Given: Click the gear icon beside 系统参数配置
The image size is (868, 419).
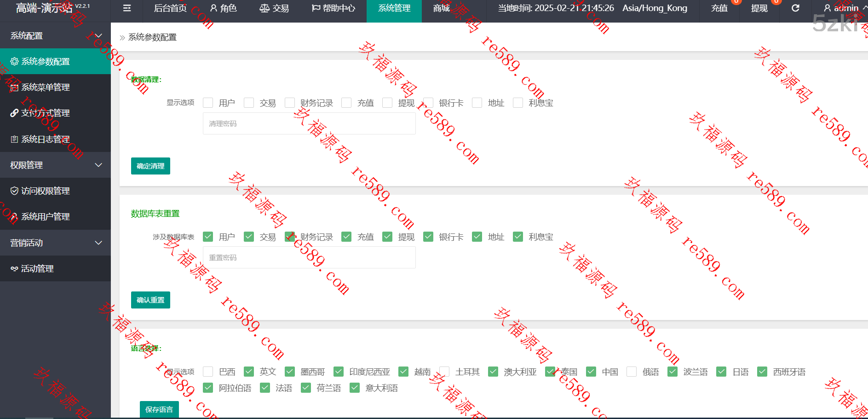Looking at the screenshot, I should tap(14, 61).
